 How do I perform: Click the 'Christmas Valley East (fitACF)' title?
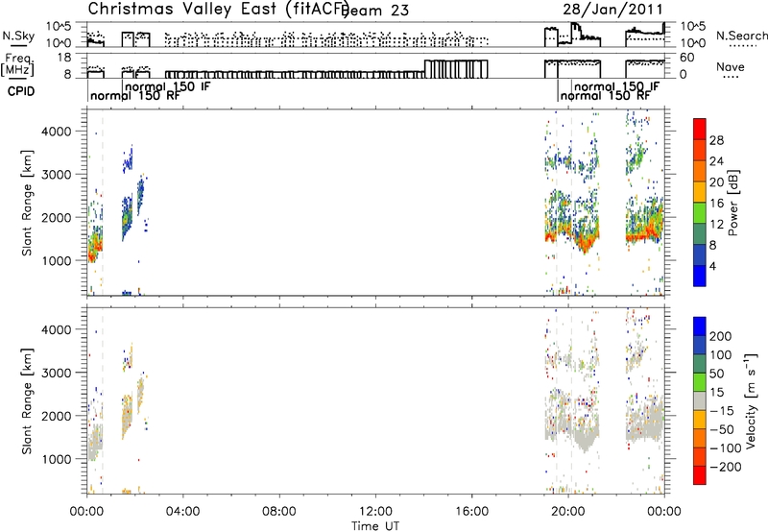tap(218, 9)
